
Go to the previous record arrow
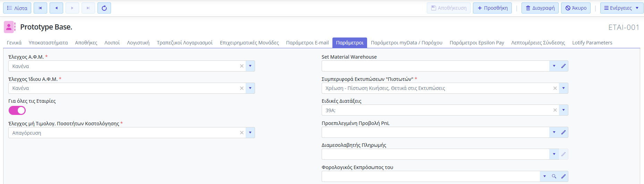56,8
